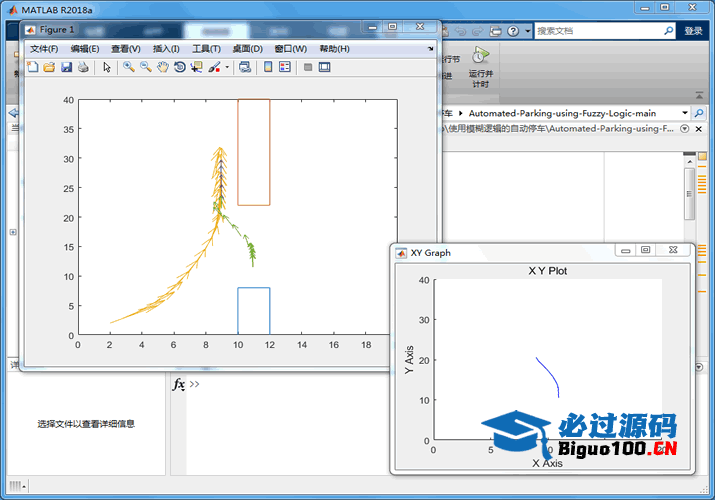Open the 帮助(H) menu in Figure 1

334,49
